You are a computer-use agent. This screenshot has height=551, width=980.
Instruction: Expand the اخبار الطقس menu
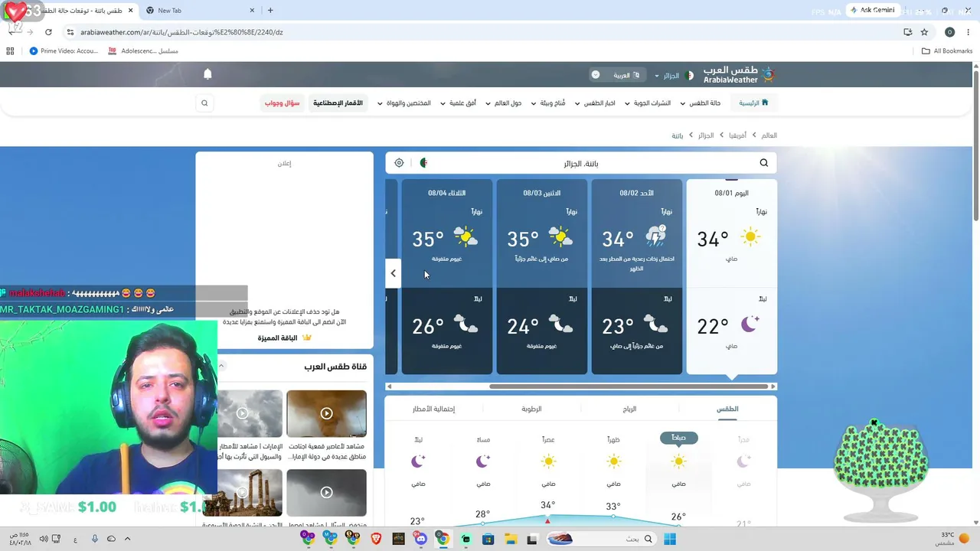tap(595, 103)
